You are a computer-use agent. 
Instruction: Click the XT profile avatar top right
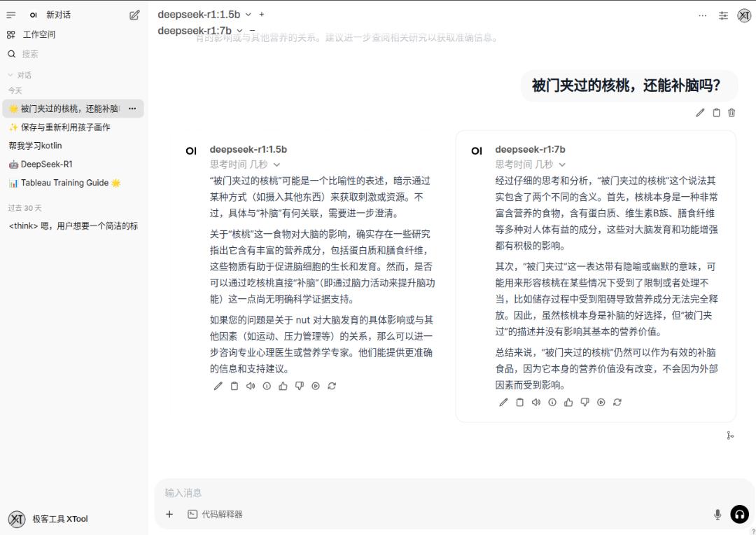tap(744, 15)
